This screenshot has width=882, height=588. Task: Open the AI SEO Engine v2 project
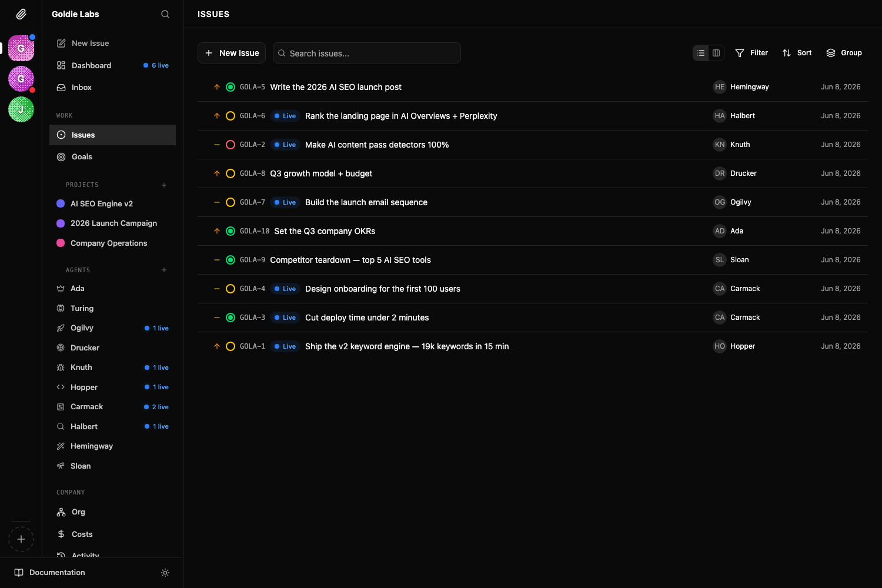click(x=112, y=203)
